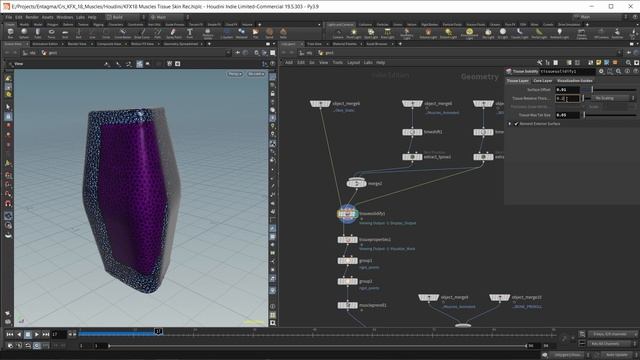Choose the Spot Light shelf tool
640x360 pixels.
pos(371,33)
